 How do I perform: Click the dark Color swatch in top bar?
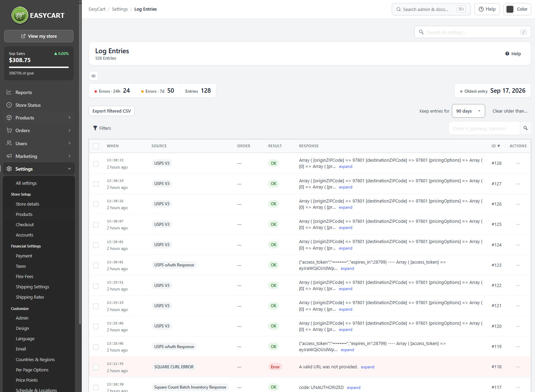pyautogui.click(x=510, y=9)
